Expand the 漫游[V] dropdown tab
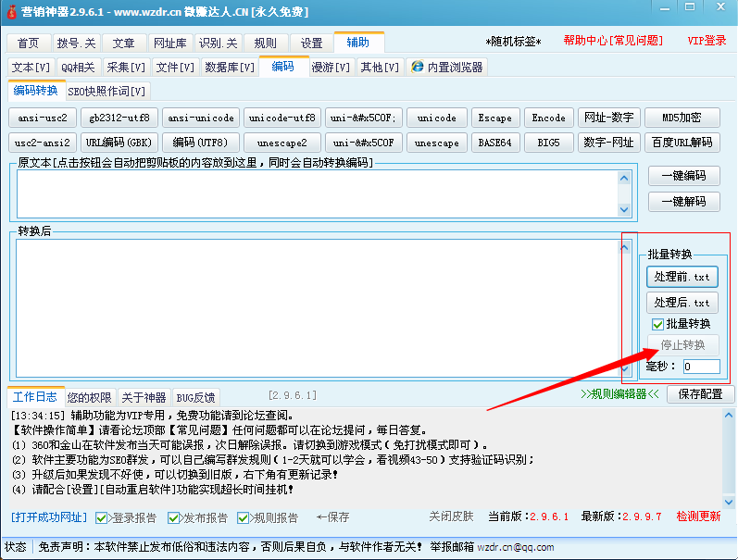 (x=331, y=68)
